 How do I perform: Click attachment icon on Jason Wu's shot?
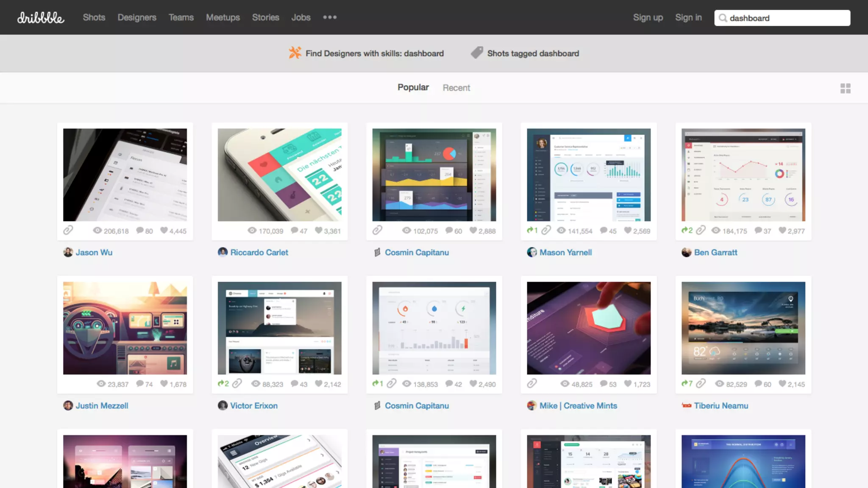(x=68, y=230)
